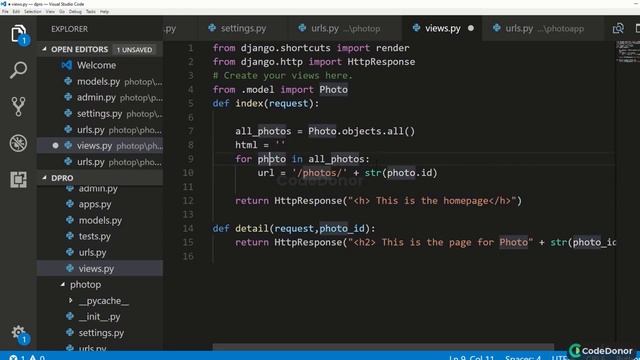
Task: Click the Manage gear icon
Action: 18,332
